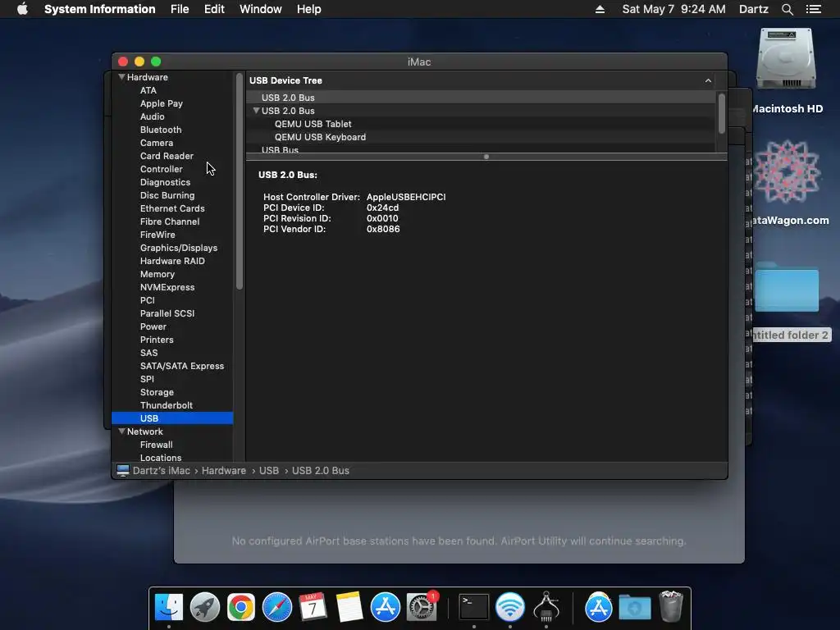Screen dimensions: 840x630
Task: Open the Edit menu
Action: [x=214, y=9]
